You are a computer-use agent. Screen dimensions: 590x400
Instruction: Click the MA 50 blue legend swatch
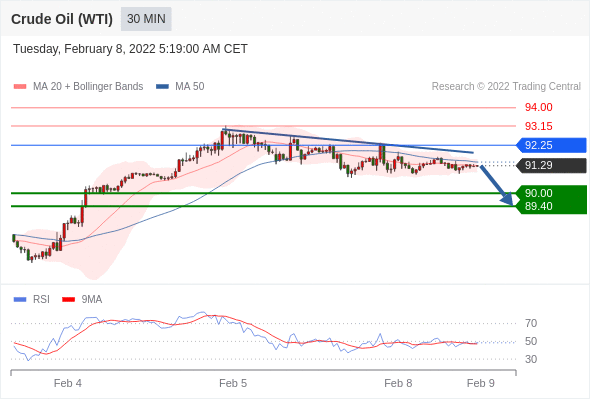coord(162,87)
